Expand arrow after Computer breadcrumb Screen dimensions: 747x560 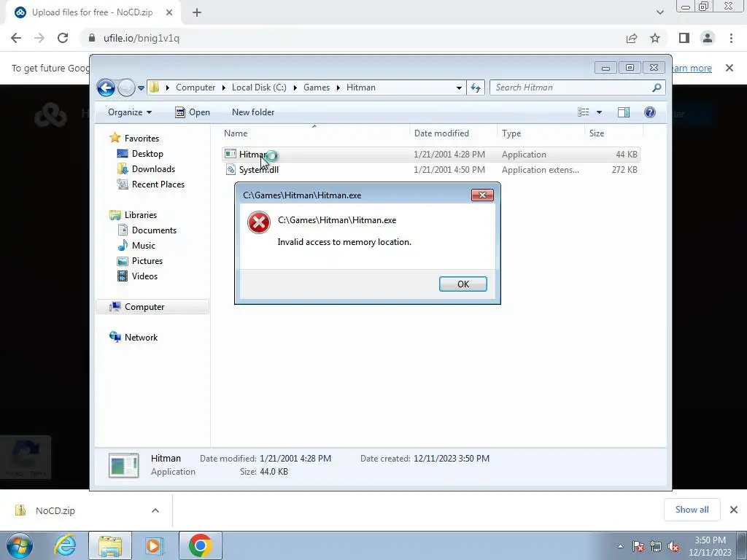224,87
